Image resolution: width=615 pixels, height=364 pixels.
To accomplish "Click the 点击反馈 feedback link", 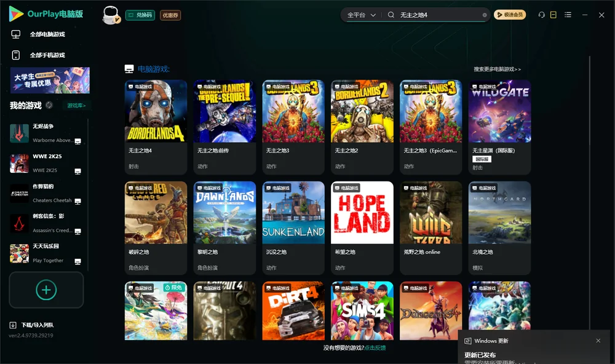I will (375, 347).
